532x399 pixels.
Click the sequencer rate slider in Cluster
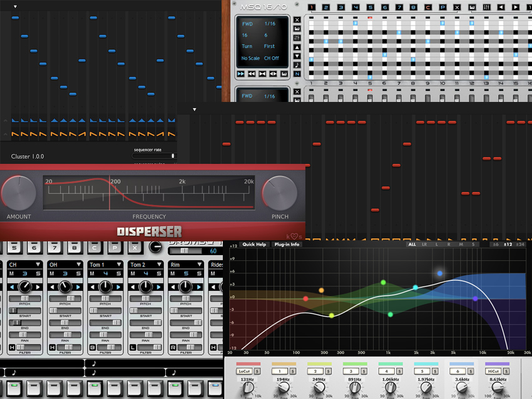coord(154,156)
